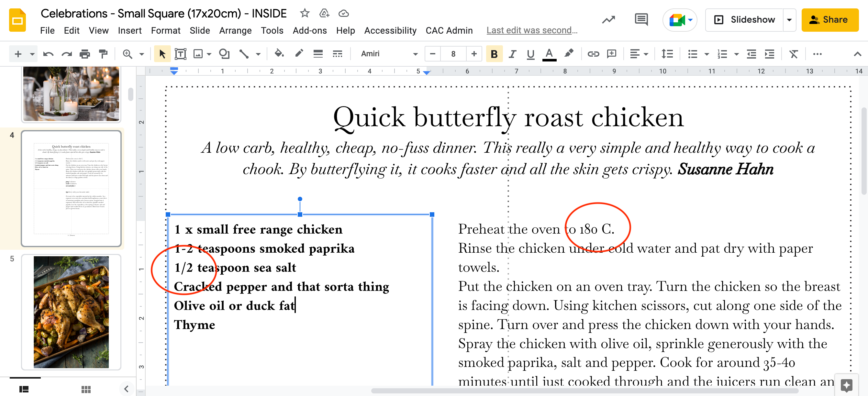
Task: Click the Undo icon
Action: pos(48,54)
